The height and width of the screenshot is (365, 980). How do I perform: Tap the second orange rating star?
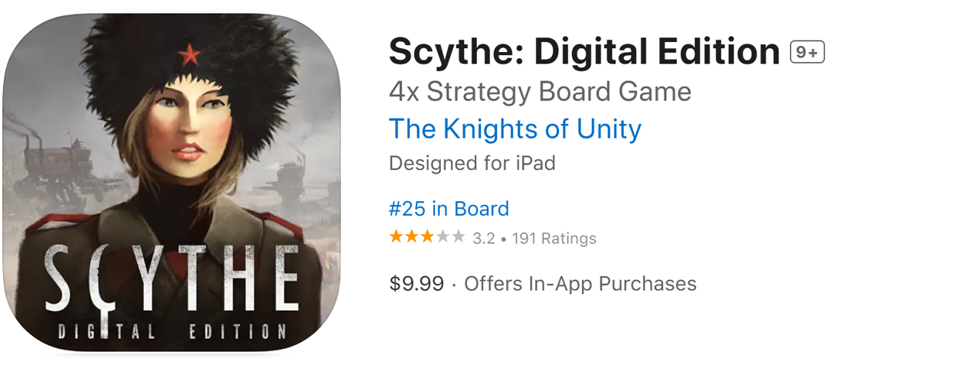412,237
